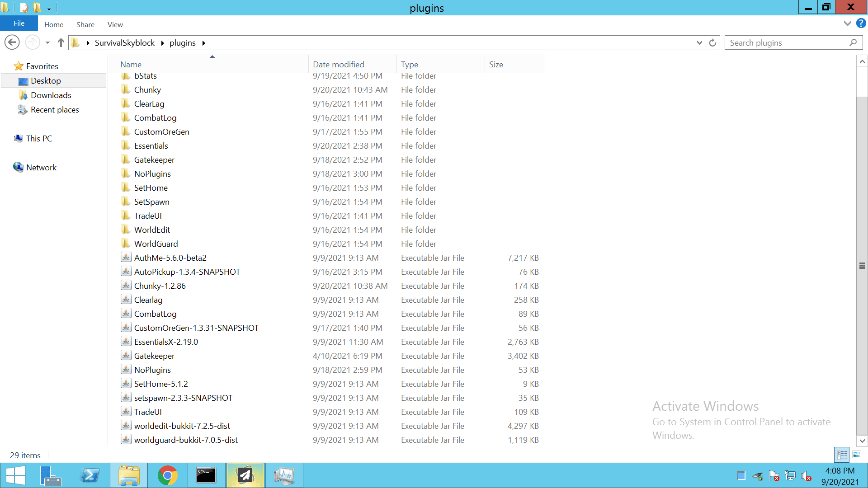Open the address bar history dropdown
Screen dimensions: 868x488
point(699,42)
